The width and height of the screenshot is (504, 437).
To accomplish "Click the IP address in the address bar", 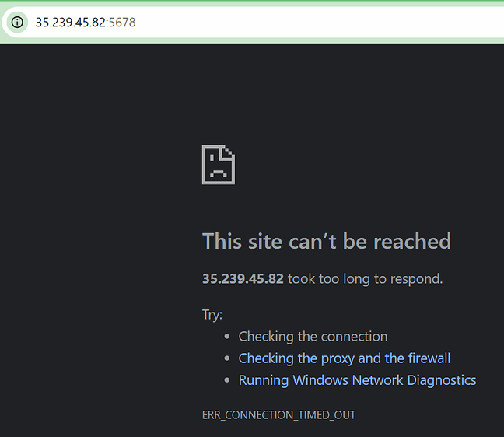I will pos(71,22).
